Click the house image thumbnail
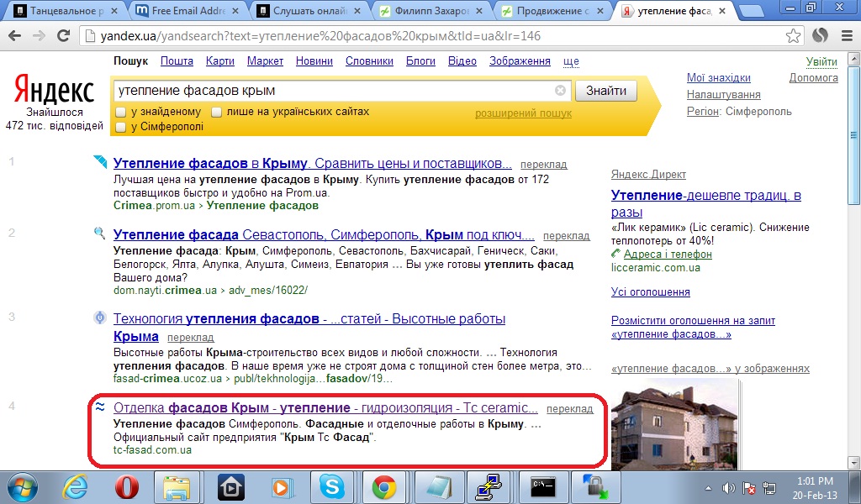The width and height of the screenshot is (861, 504). [674, 425]
